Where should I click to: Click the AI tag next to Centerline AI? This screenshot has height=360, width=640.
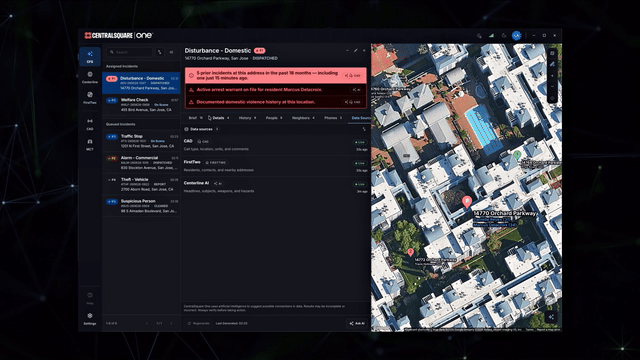[218, 183]
